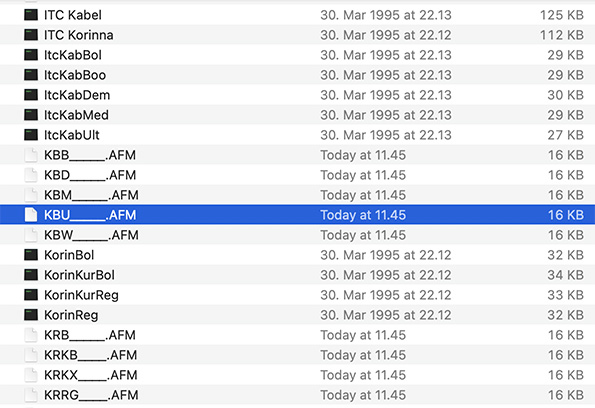Select the file name ItcKabUlt
Screen dimensions: 595x408
click(x=72, y=135)
